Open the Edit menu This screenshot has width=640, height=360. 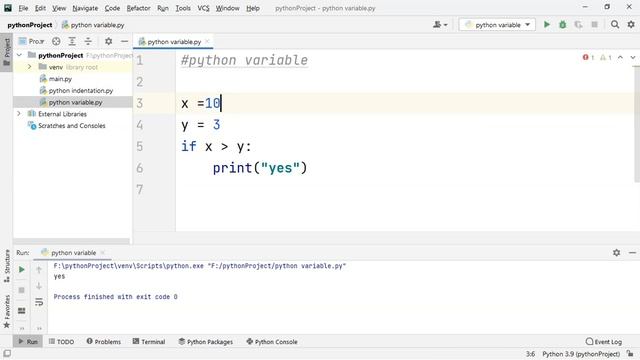(x=40, y=8)
